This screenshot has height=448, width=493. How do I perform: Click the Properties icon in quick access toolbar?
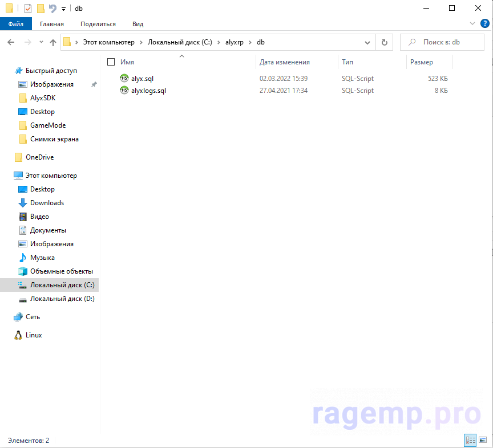[x=28, y=9]
